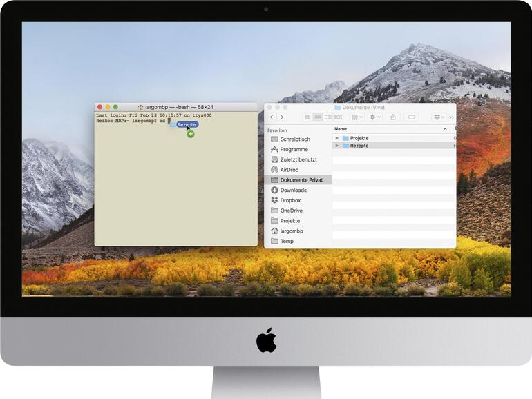This screenshot has width=532, height=399.
Task: Close the Terminal window with red button
Action: (99, 107)
